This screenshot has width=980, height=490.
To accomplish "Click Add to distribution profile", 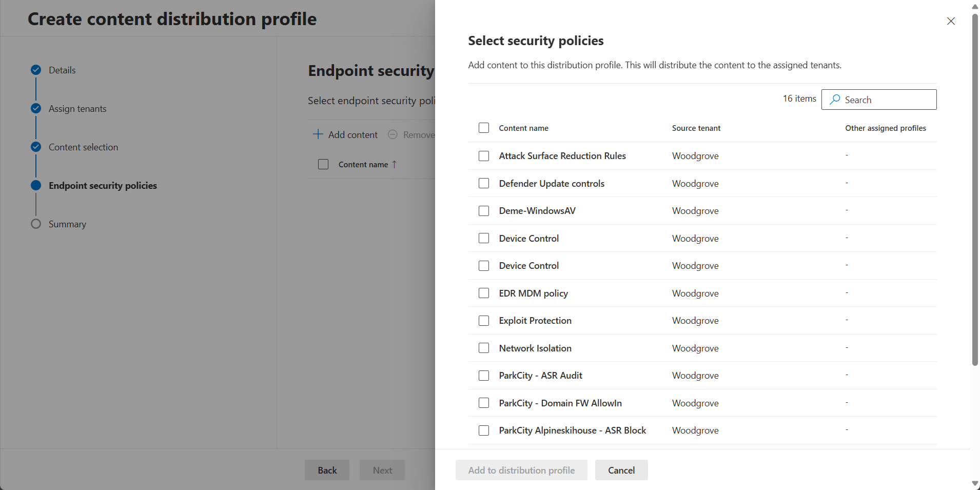I will point(521,469).
